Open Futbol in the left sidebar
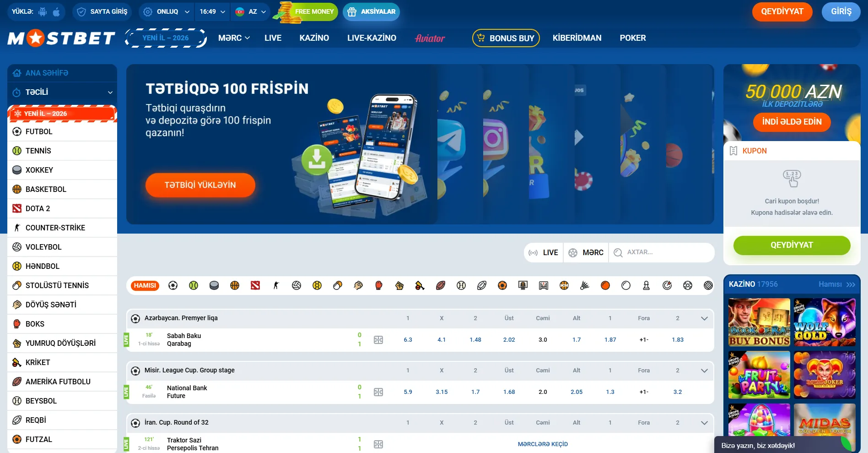Screen dimensions: 868x453 coord(62,131)
